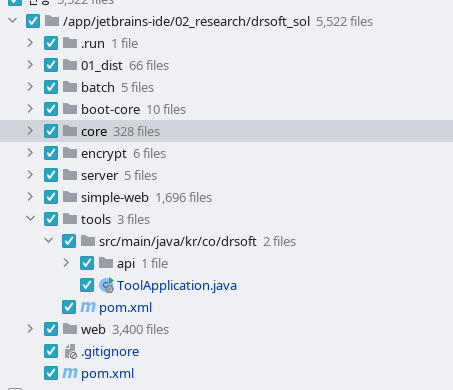Select the /app/jetbrains-ide/02_research/drsoft_sol root row

226,21
